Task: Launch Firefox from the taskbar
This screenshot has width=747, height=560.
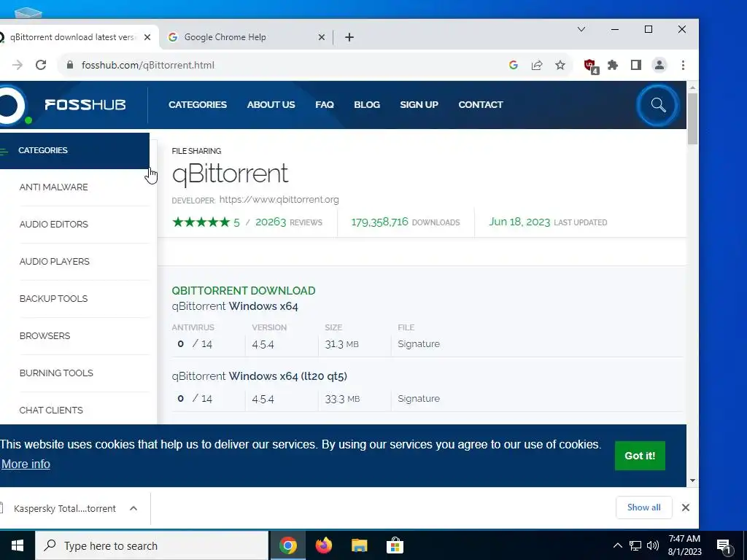Action: click(x=323, y=545)
